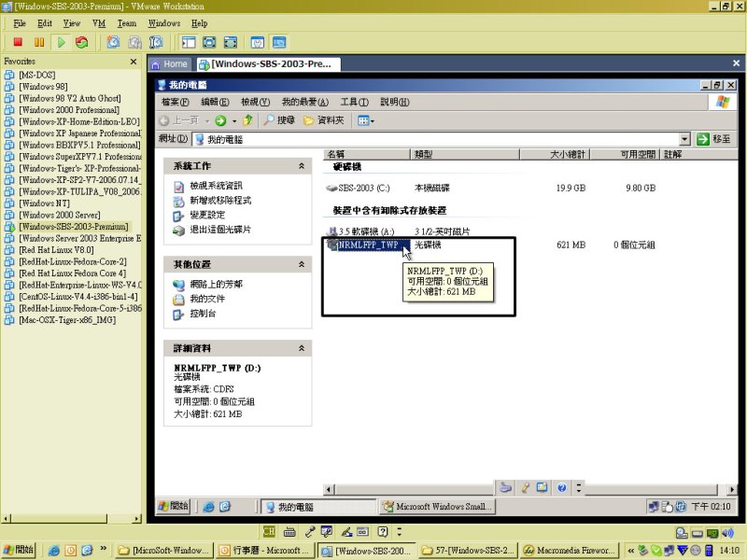Open the forward history dropdown arrow

coord(234,121)
